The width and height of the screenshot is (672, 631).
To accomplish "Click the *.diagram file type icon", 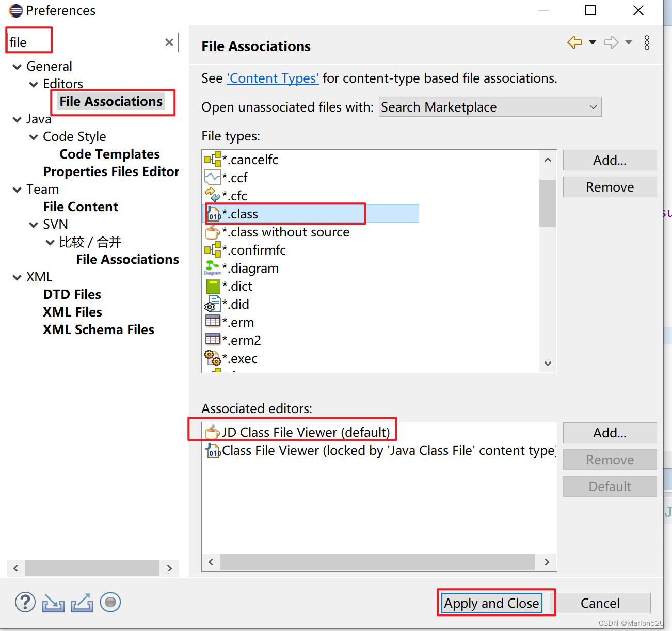I will click(x=213, y=268).
